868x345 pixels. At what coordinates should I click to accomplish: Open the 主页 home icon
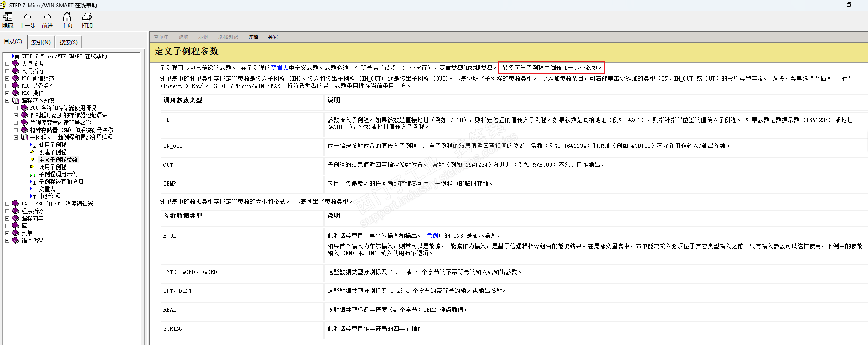67,20
